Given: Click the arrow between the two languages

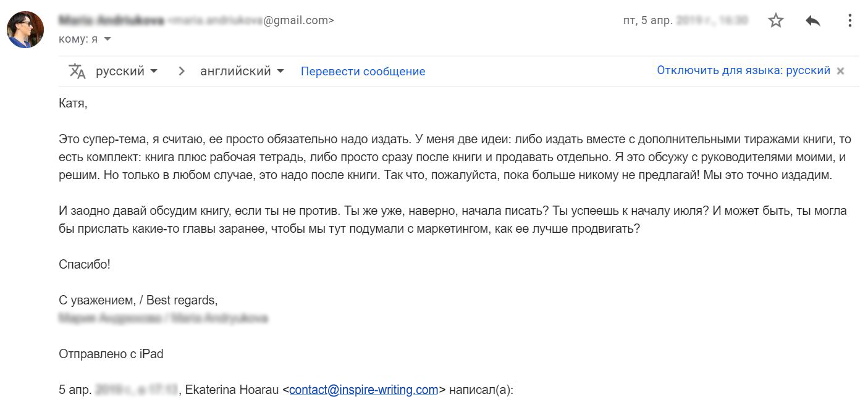Looking at the screenshot, I should point(182,71).
